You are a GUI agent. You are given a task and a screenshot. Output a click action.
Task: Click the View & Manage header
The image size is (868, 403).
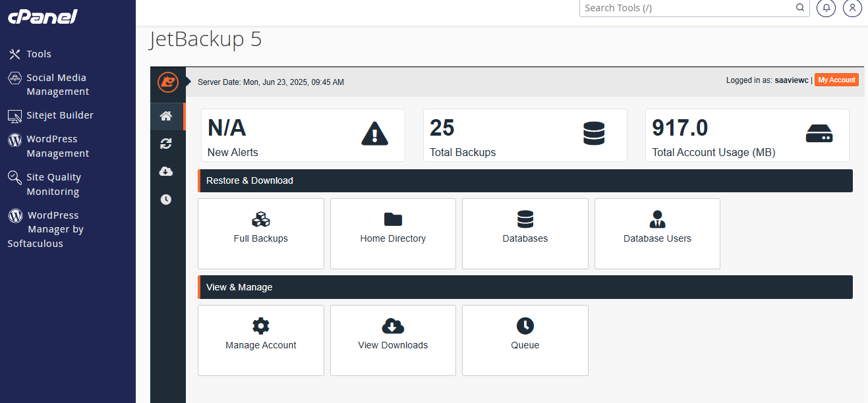525,287
